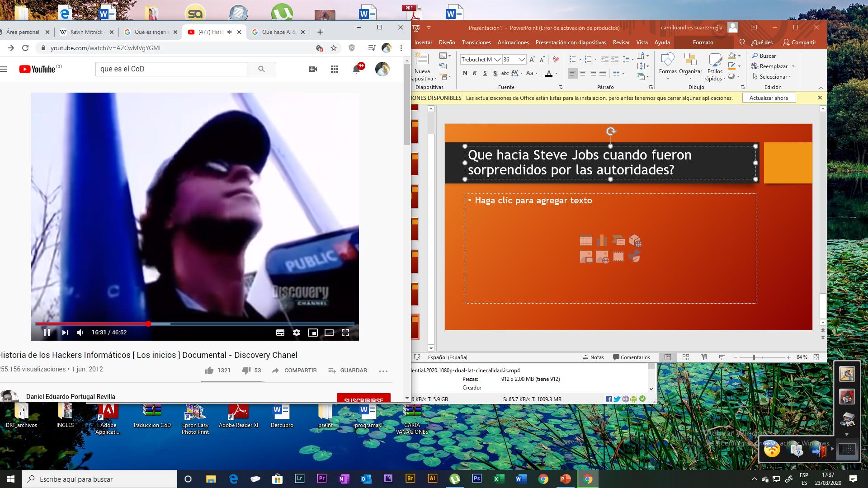Click Actualizar ahora in the Office bar
Viewport: 868px width, 488px height.
pyautogui.click(x=769, y=98)
